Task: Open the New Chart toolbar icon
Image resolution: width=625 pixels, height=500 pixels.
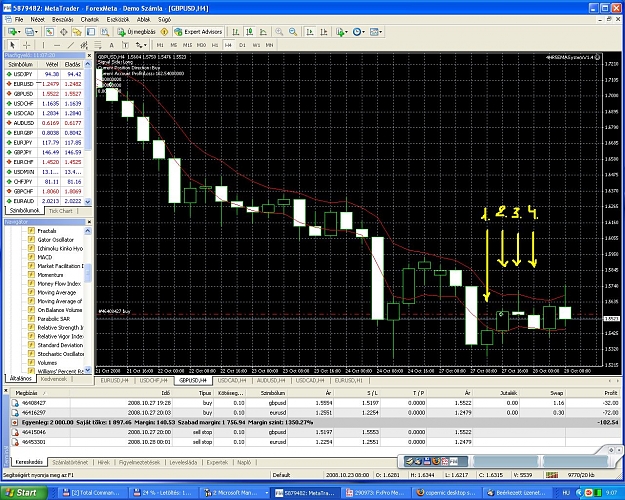Action: point(14,32)
